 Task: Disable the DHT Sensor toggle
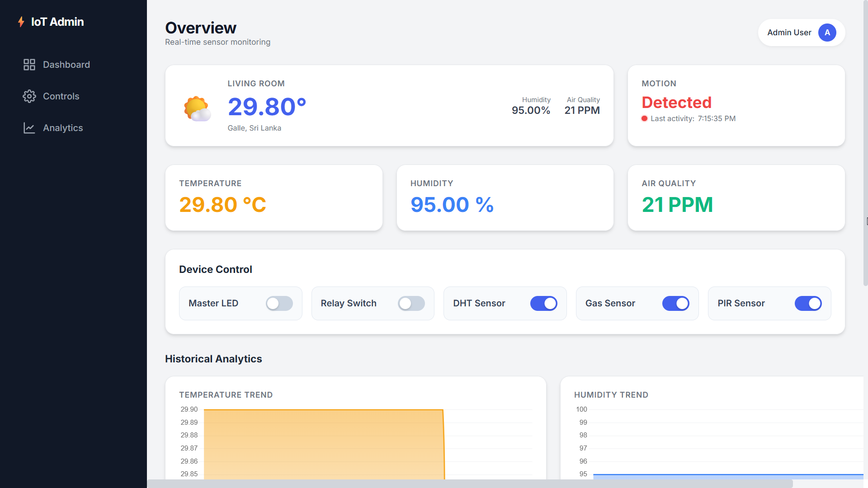pyautogui.click(x=543, y=303)
